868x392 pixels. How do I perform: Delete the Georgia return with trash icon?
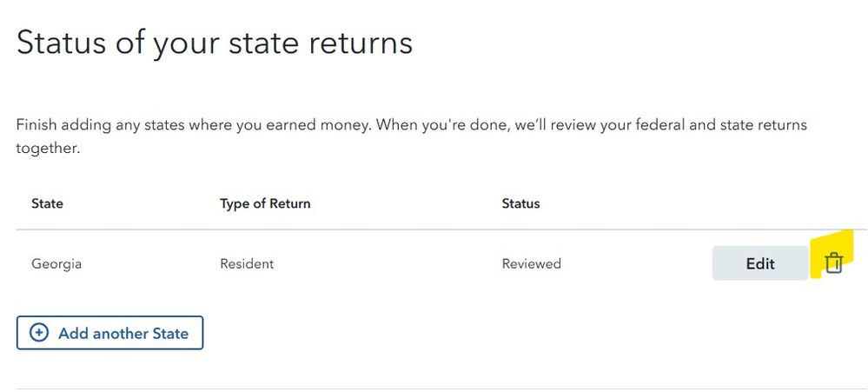[833, 263]
